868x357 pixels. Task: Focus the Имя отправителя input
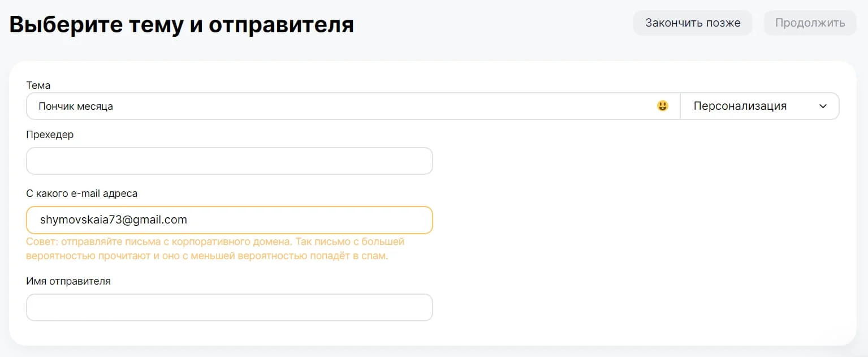click(x=230, y=307)
